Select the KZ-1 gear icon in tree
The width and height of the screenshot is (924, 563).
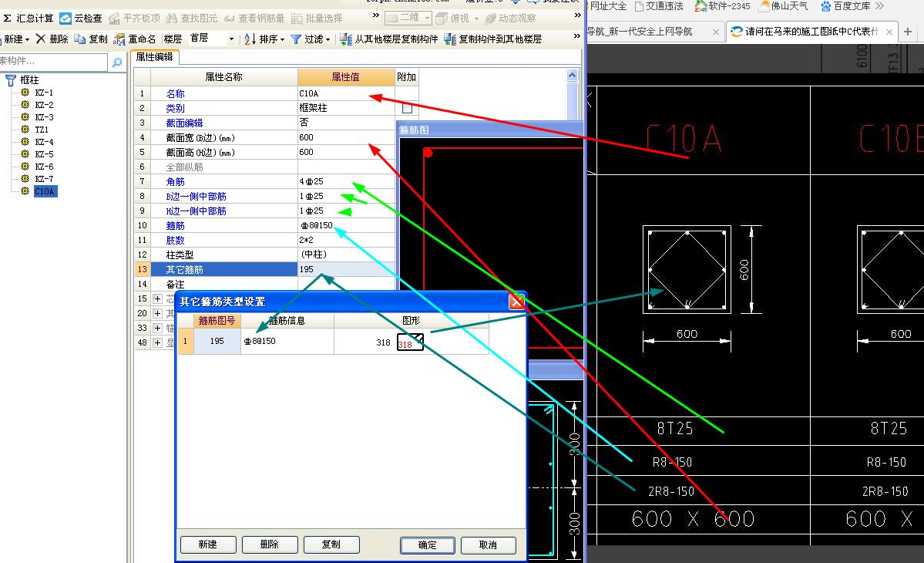pyautogui.click(x=25, y=93)
